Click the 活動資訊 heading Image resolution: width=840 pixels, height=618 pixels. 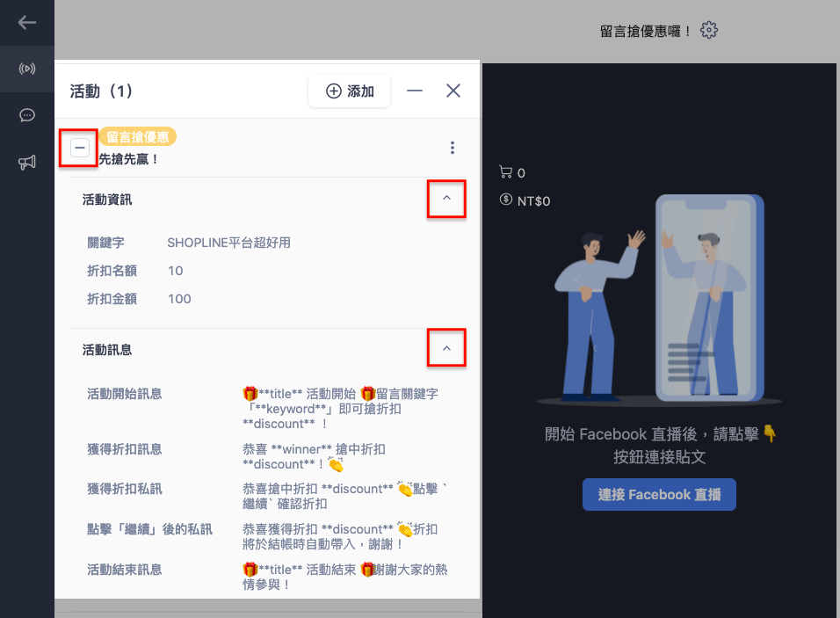click(107, 200)
